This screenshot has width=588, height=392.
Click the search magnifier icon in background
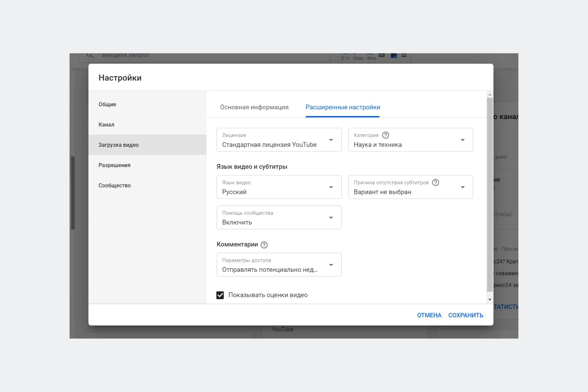[90, 55]
